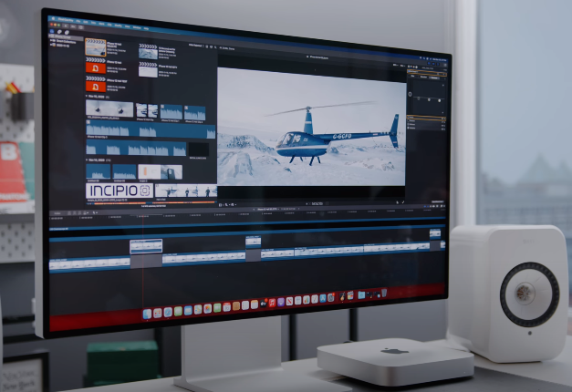This screenshot has height=392, width=572.
Task: Open the Apple menu
Action: pyautogui.click(x=53, y=19)
